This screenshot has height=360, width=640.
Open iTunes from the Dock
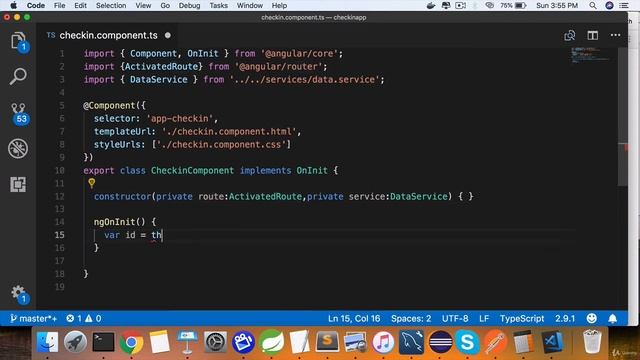(383, 342)
